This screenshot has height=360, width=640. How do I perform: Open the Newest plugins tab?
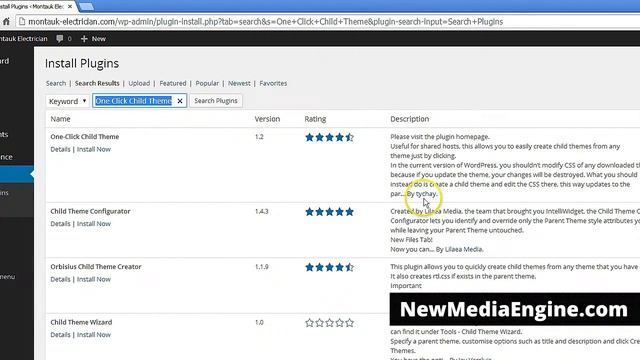(239, 83)
